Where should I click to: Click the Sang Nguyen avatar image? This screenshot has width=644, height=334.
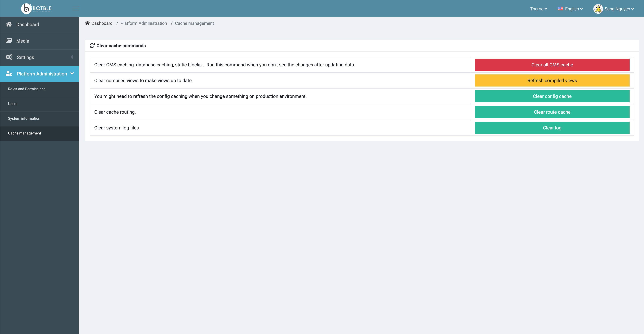tap(598, 9)
